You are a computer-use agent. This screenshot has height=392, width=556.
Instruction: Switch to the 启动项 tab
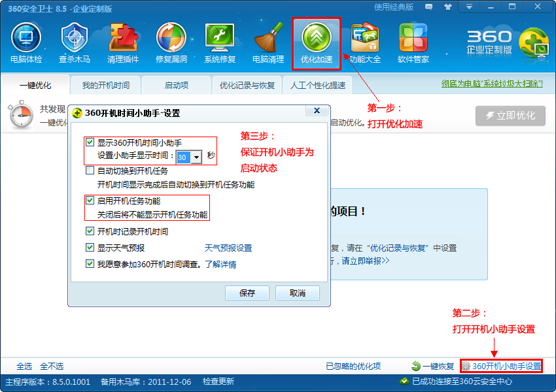177,86
